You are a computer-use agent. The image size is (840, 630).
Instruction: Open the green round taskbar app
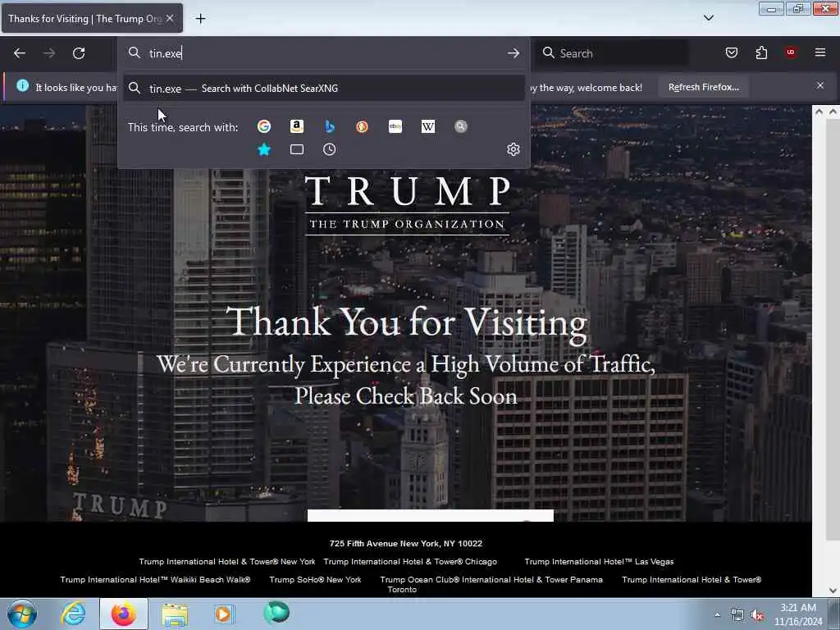(x=276, y=612)
